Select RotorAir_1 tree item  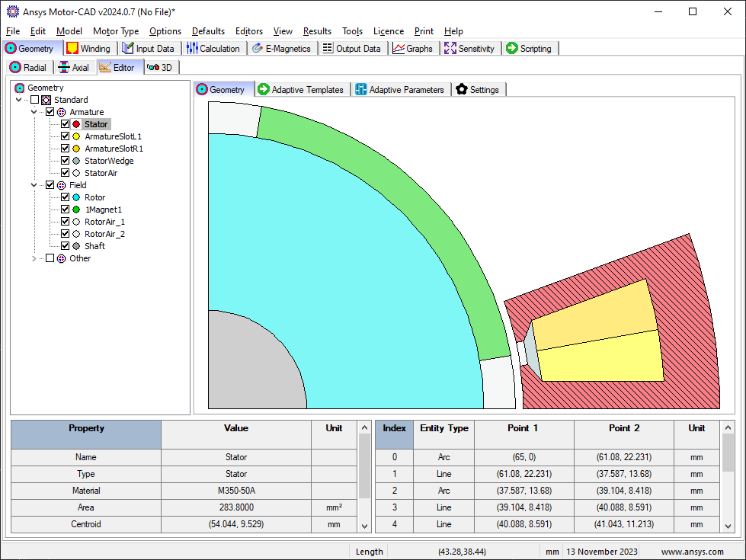[104, 222]
